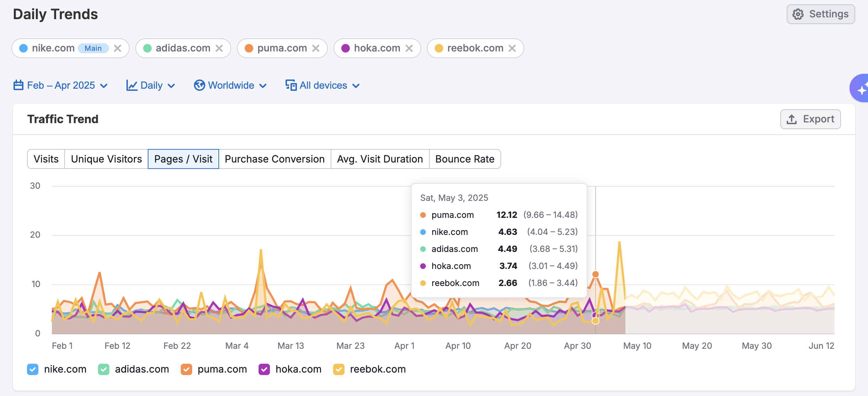Remove hoka.com with its X icon
This screenshot has width=868, height=396.
(x=409, y=48)
